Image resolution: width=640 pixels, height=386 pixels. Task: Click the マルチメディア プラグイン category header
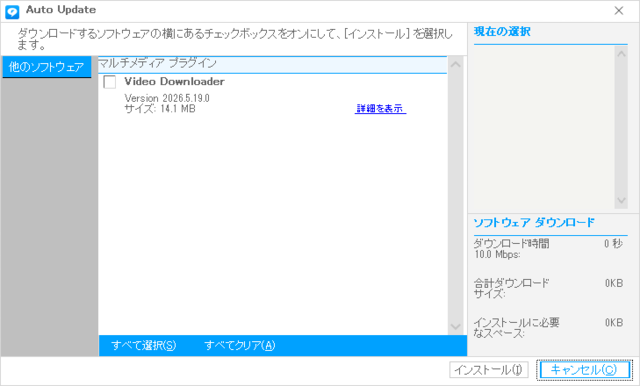(273, 64)
